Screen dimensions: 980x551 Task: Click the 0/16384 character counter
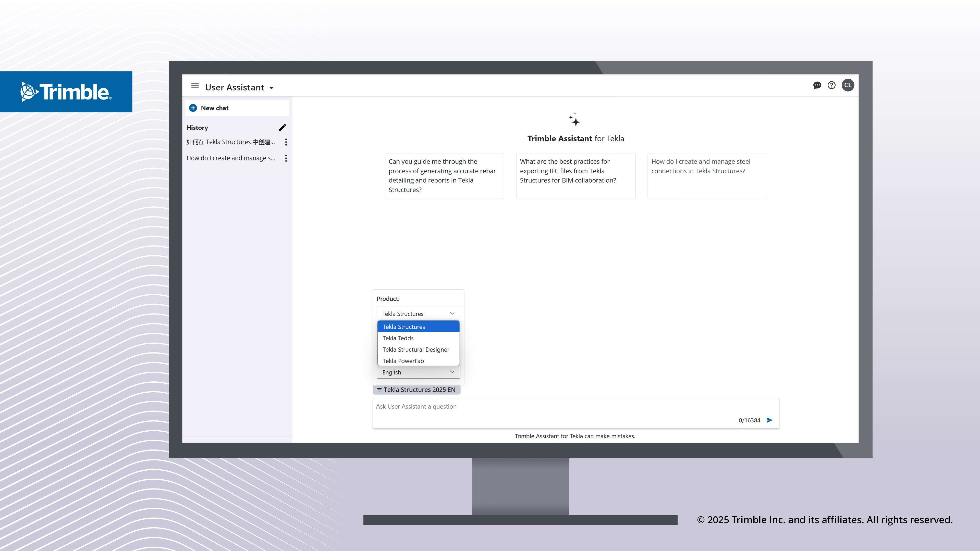pos(749,420)
